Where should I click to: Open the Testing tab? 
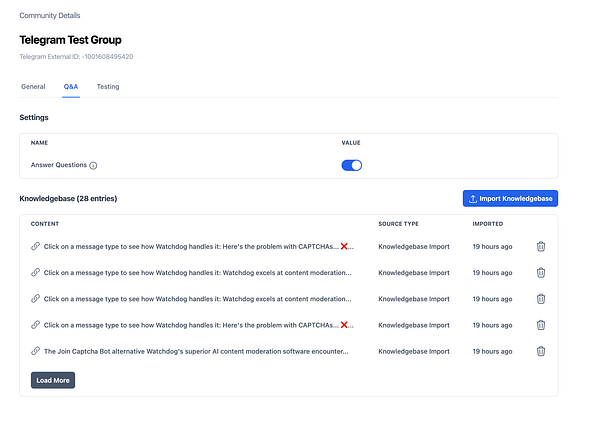coord(108,87)
